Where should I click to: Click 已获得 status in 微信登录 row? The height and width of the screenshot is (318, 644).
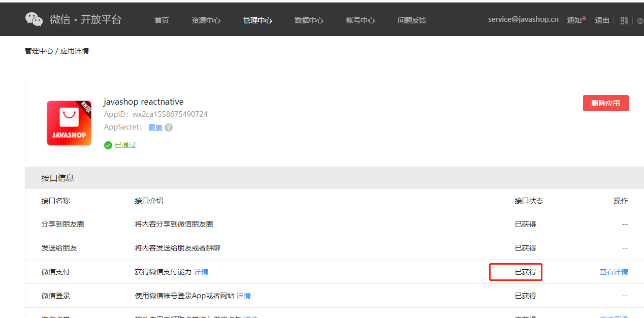(525, 296)
